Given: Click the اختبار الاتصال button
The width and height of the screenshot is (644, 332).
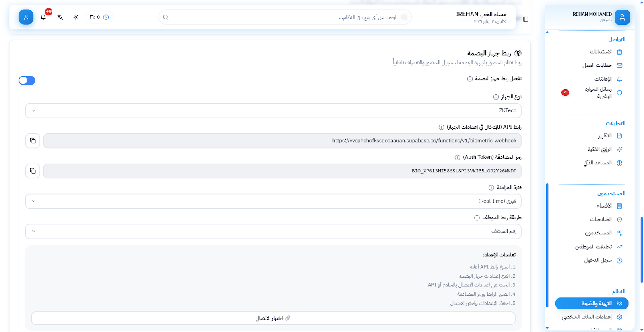Looking at the screenshot, I should point(273,318).
